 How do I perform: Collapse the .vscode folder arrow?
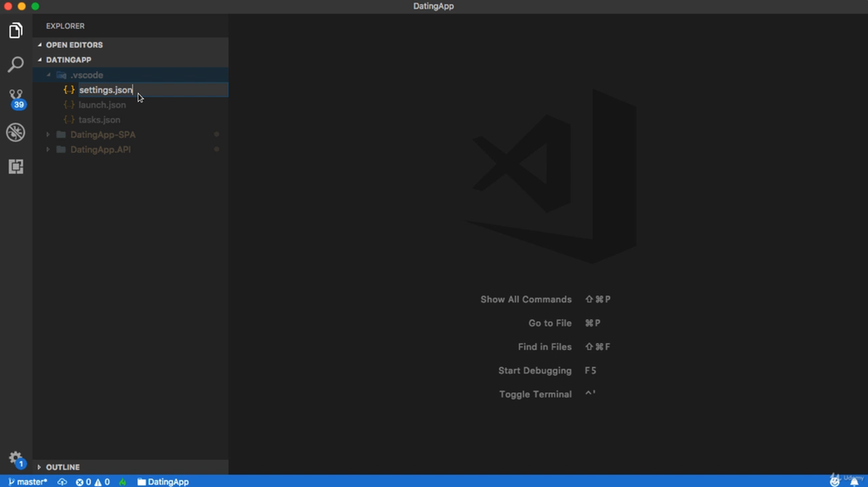pos(48,75)
